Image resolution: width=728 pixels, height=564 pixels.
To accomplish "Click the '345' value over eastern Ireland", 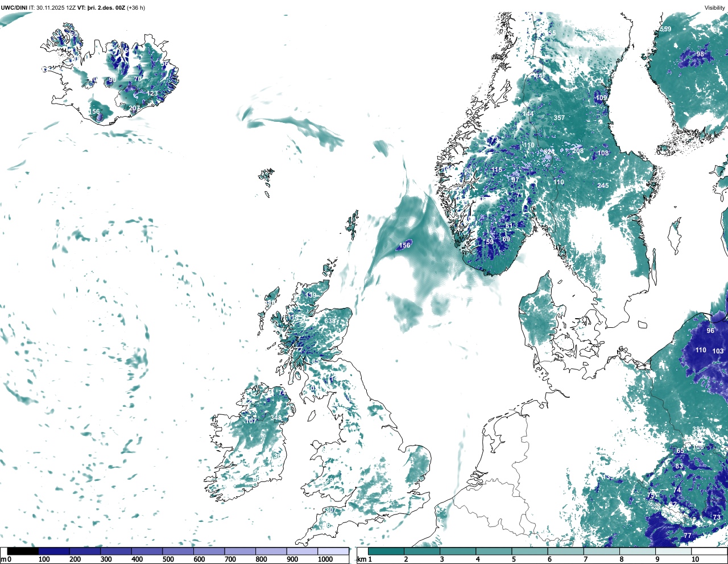I will point(276,418).
